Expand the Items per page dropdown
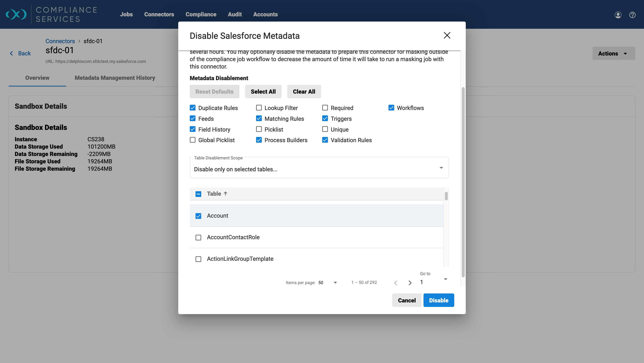This screenshot has width=644, height=363. pos(335,282)
